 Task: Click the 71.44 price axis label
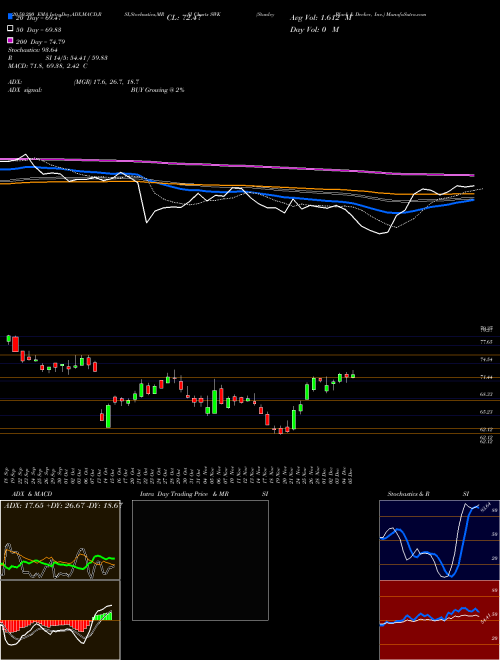tap(486, 377)
